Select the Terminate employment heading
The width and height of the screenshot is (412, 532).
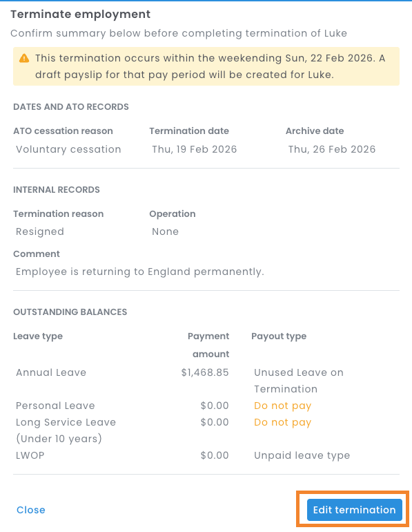coord(80,15)
